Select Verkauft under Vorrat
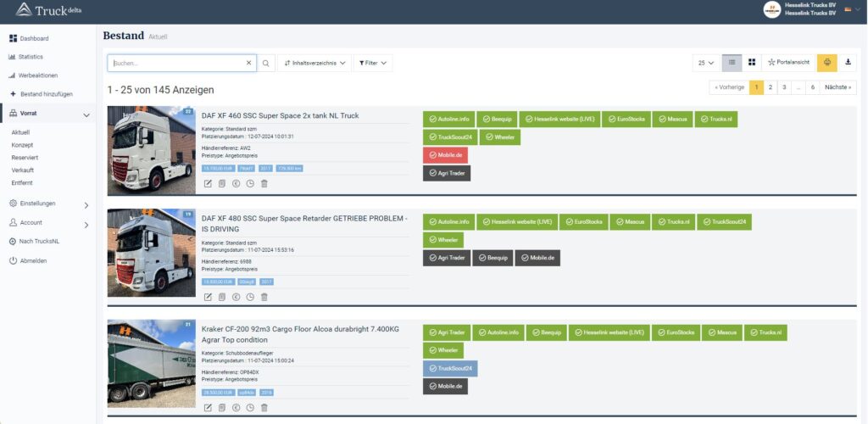868x424 pixels. tap(23, 170)
